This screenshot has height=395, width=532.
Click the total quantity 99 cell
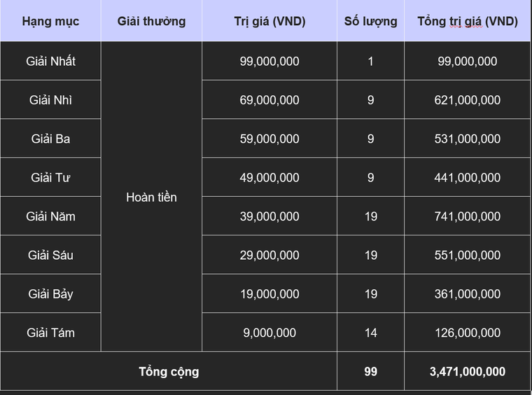tap(370, 371)
